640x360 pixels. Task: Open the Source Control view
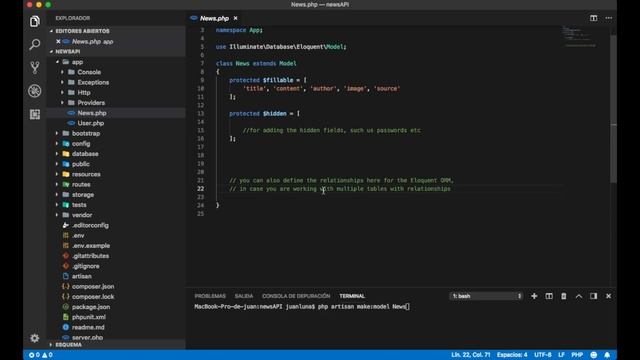click(x=35, y=67)
